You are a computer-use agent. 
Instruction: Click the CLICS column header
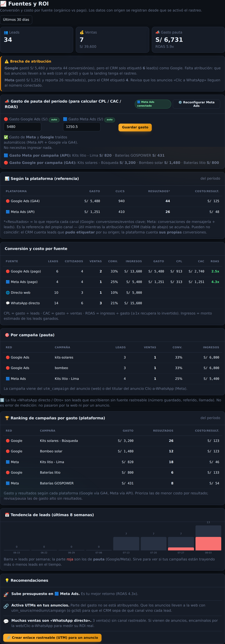point(120,191)
